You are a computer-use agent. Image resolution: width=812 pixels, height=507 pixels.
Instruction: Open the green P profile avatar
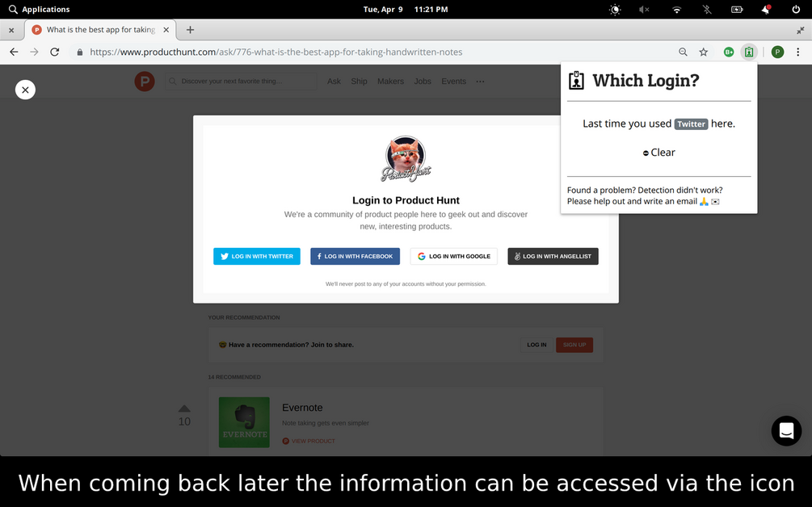pyautogui.click(x=777, y=52)
